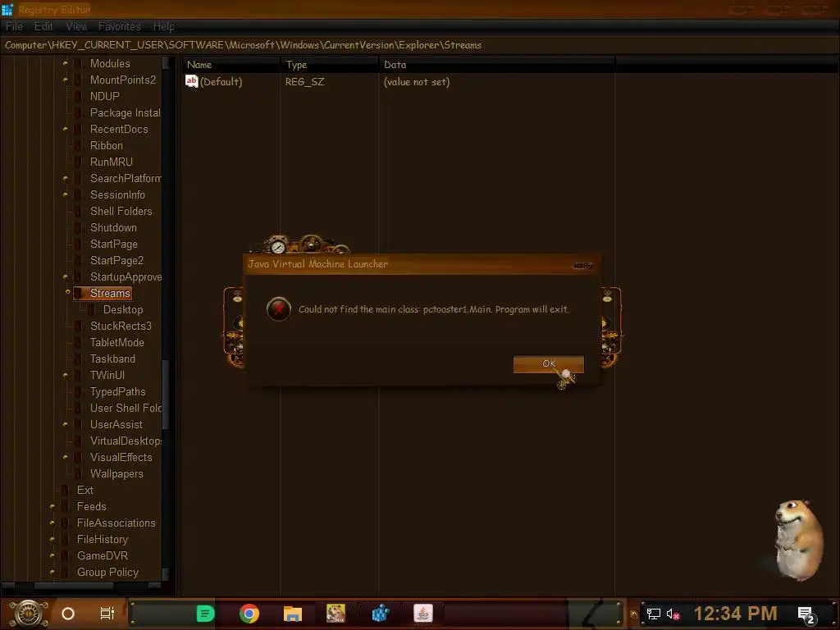The image size is (840, 630).
Task: Select the Package Installation key
Action: coord(126,113)
